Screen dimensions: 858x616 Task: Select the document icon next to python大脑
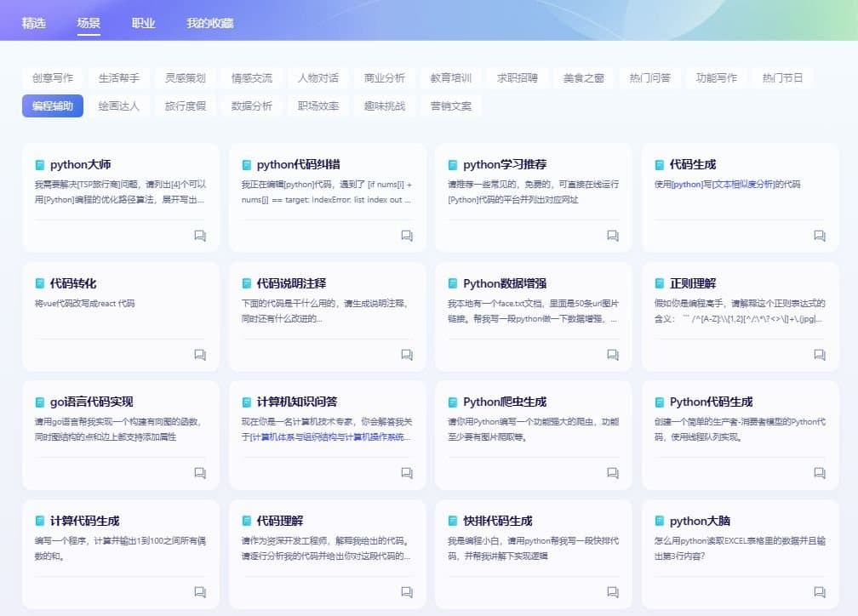coord(660,521)
